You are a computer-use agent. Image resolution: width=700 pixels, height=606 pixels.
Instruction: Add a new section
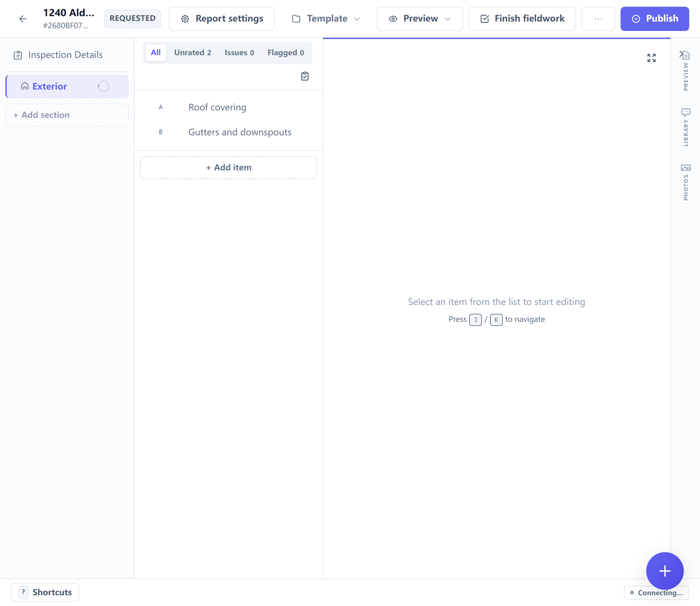tap(67, 115)
